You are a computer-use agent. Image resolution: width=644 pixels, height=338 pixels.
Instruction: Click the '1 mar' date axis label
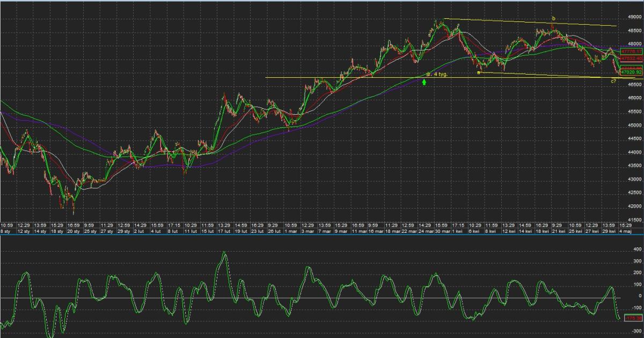290,231
